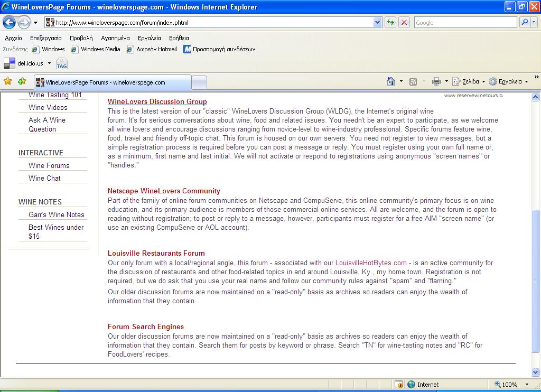Screen dimensions: 541x392
Task: Show more command bar options chevron
Action: tap(536, 77)
